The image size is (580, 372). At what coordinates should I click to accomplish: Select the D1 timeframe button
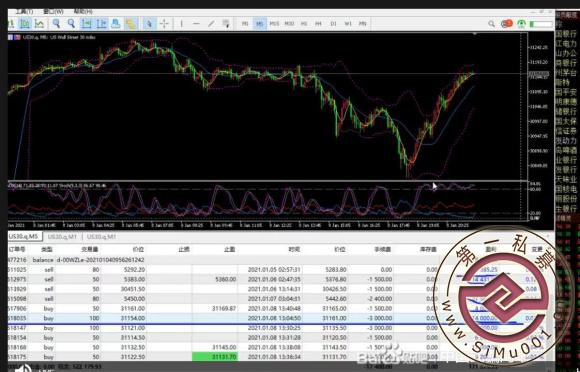tap(333, 24)
